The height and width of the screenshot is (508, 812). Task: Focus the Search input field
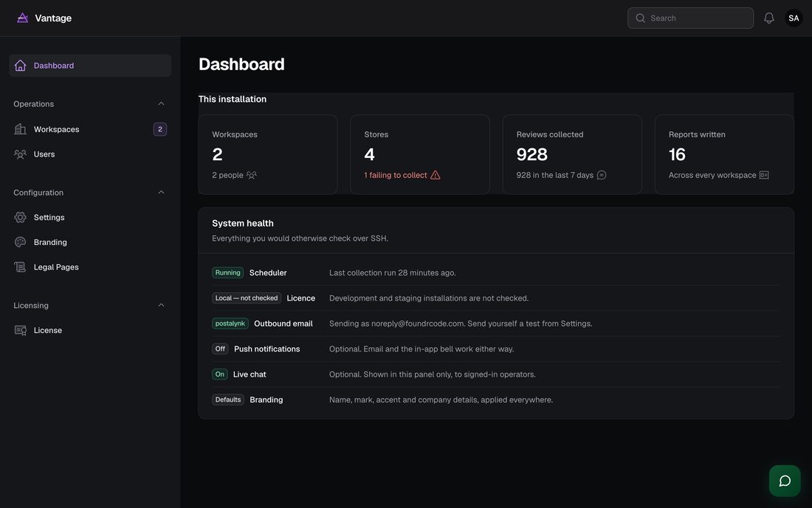690,18
